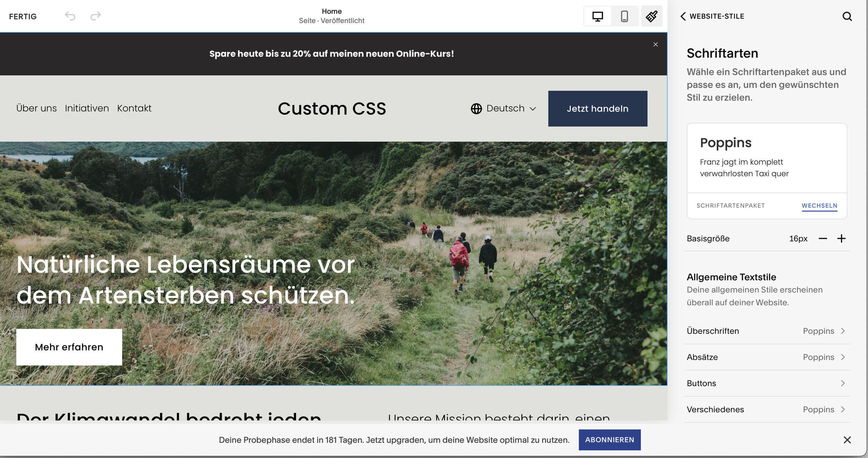Toggle the site styles paintbrush icon
868x458 pixels.
652,16
